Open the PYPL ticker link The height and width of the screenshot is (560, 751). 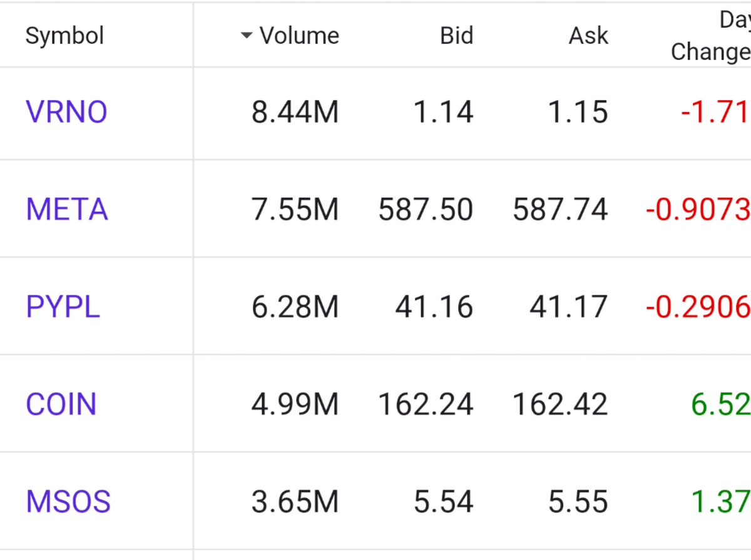pos(63,307)
